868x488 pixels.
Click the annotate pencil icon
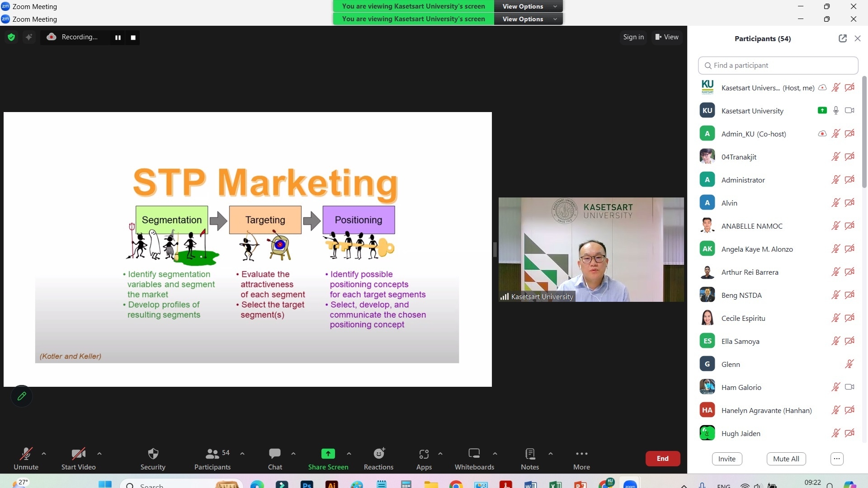point(22,396)
